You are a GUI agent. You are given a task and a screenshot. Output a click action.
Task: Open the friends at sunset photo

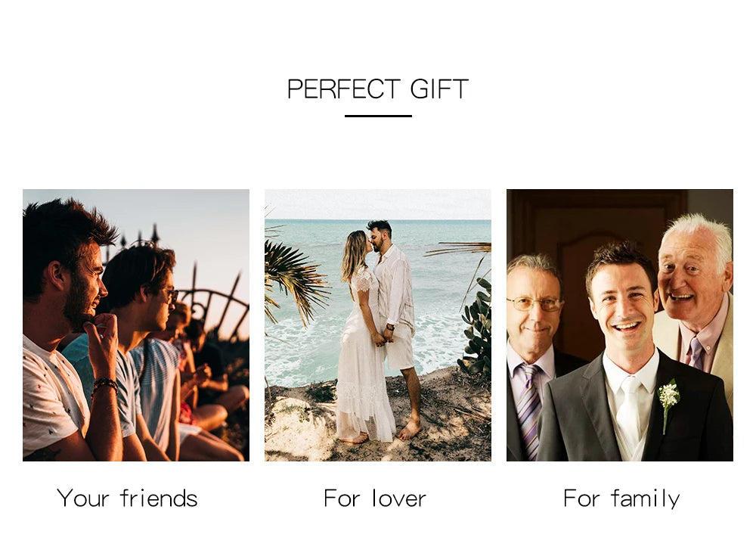[x=136, y=325]
